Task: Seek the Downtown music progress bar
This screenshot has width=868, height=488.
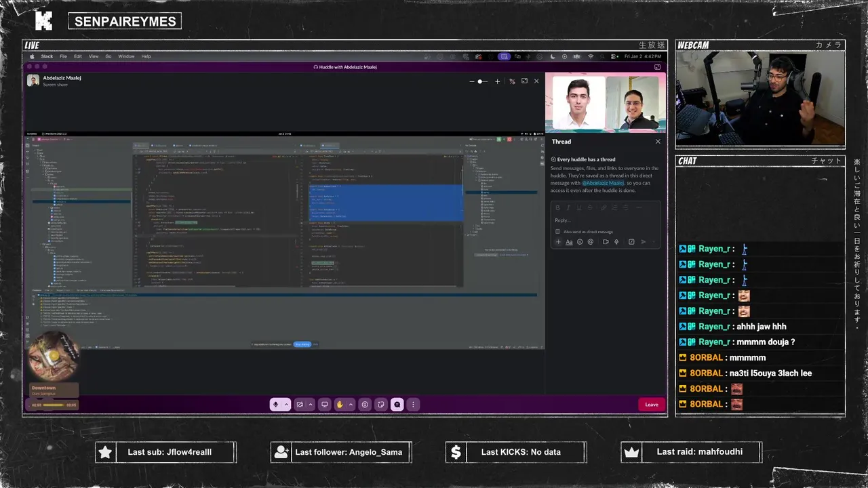Action: (x=53, y=405)
